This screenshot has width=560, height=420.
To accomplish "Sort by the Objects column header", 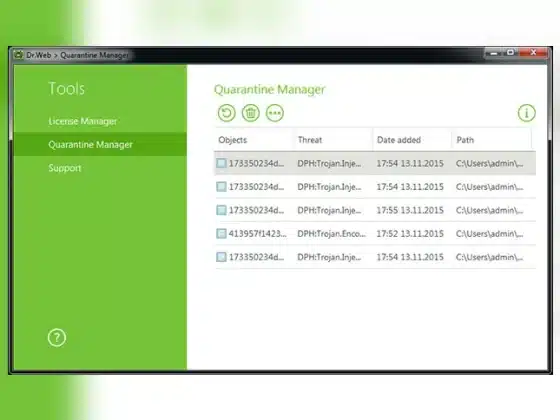I will point(232,140).
